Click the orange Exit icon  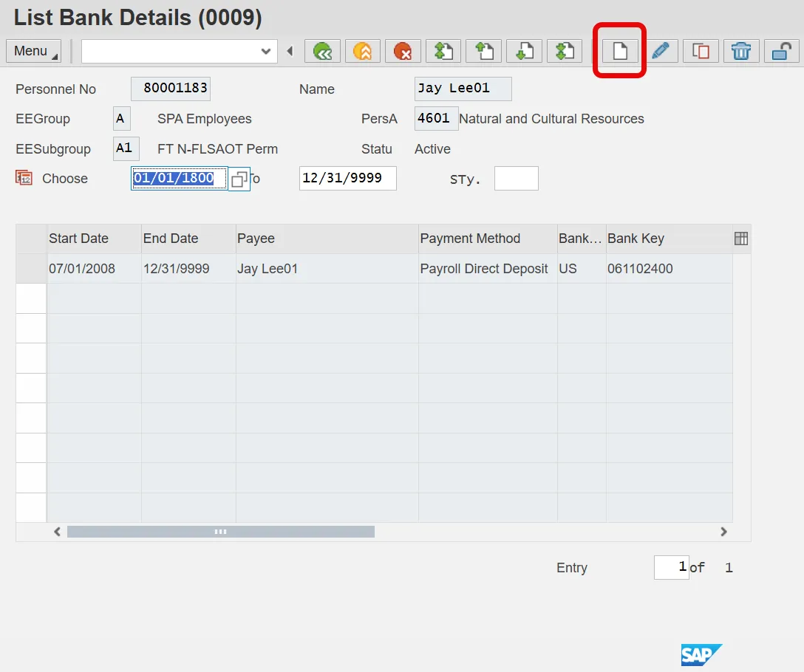click(x=363, y=51)
